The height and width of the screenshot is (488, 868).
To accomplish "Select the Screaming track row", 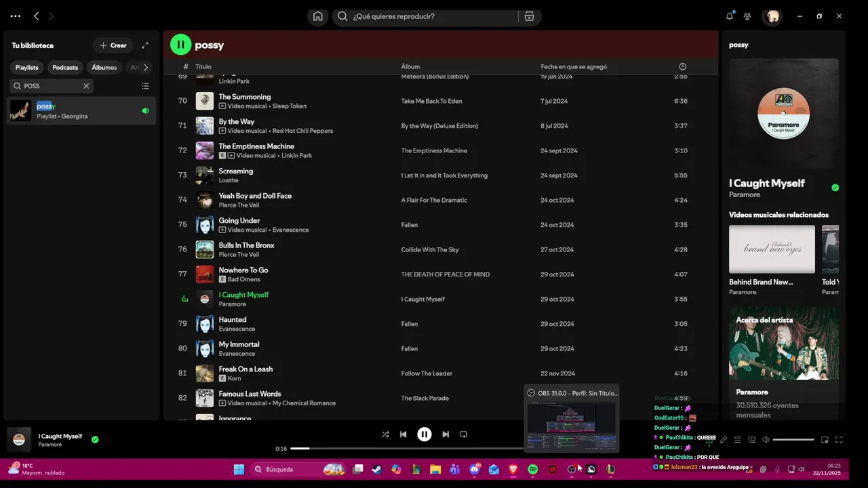I will [x=440, y=176].
